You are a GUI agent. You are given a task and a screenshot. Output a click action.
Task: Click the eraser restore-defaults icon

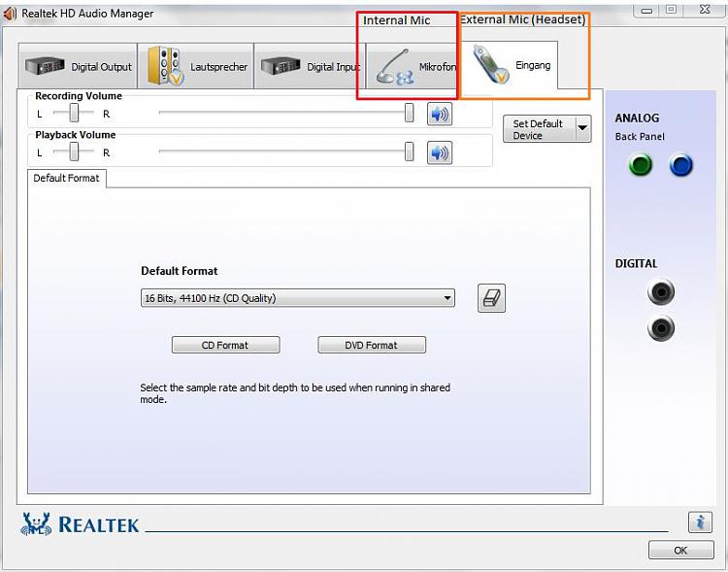[491, 298]
